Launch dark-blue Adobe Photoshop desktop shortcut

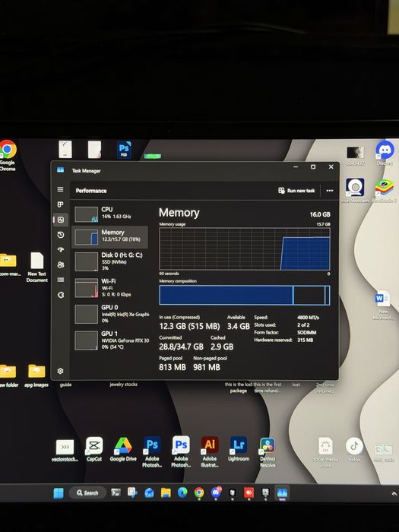click(152, 451)
